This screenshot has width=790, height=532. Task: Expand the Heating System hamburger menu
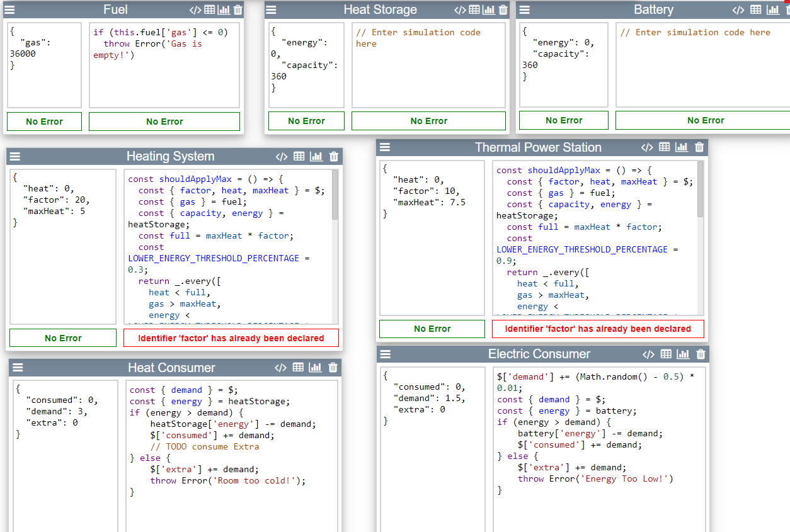coord(15,157)
